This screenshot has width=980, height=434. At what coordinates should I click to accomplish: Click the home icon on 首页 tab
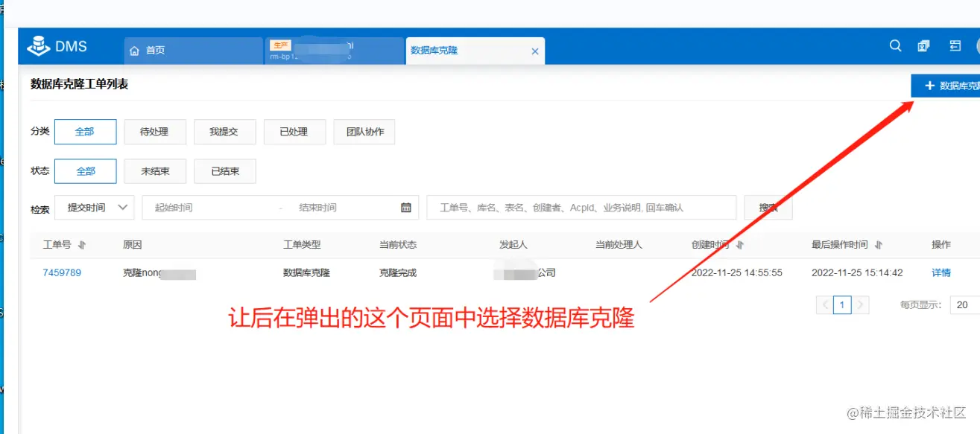coord(135,51)
